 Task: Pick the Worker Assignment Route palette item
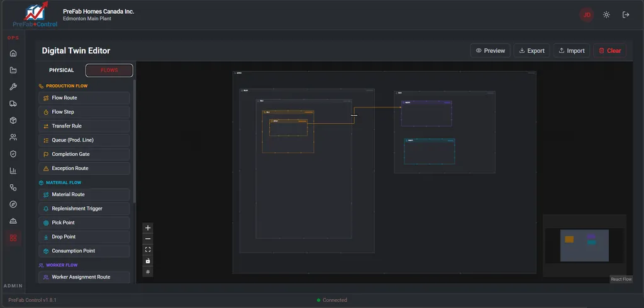(84, 277)
